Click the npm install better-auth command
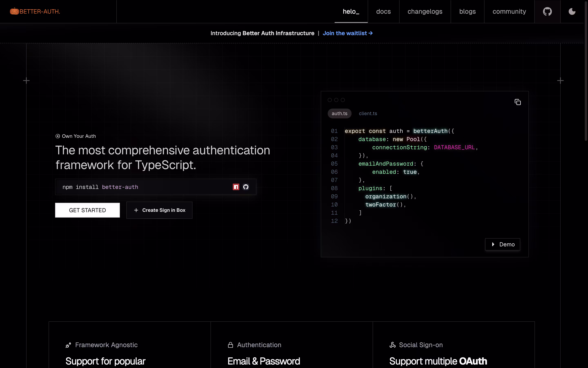Screen dimensions: 588x368 click(x=100, y=187)
